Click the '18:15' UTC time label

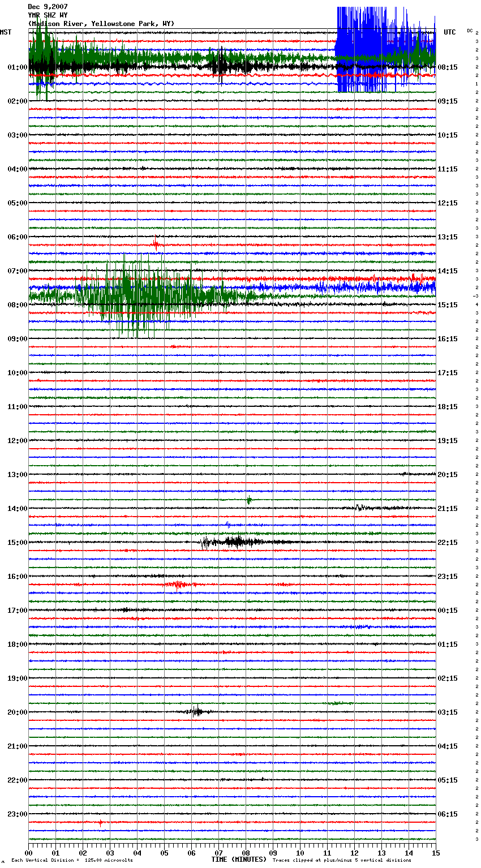point(448,407)
